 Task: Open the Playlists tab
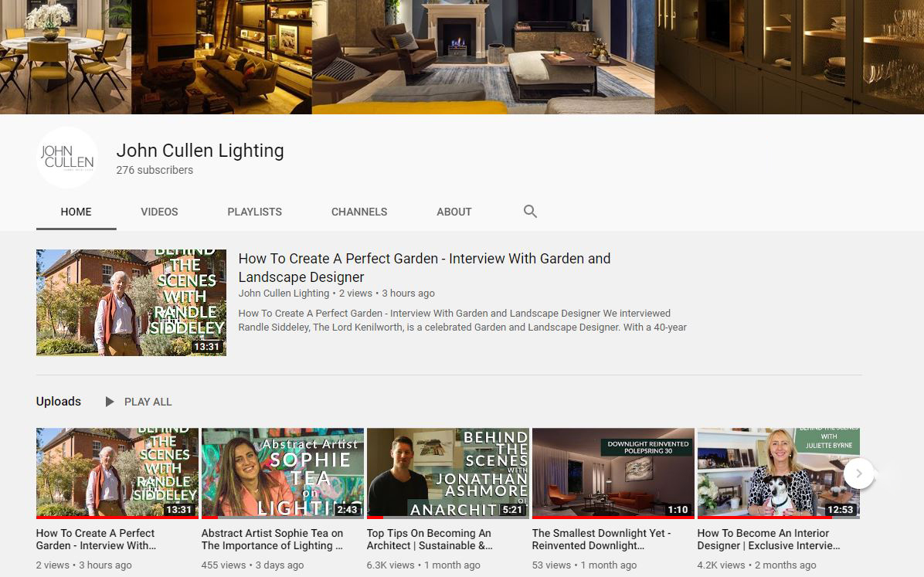click(x=255, y=212)
